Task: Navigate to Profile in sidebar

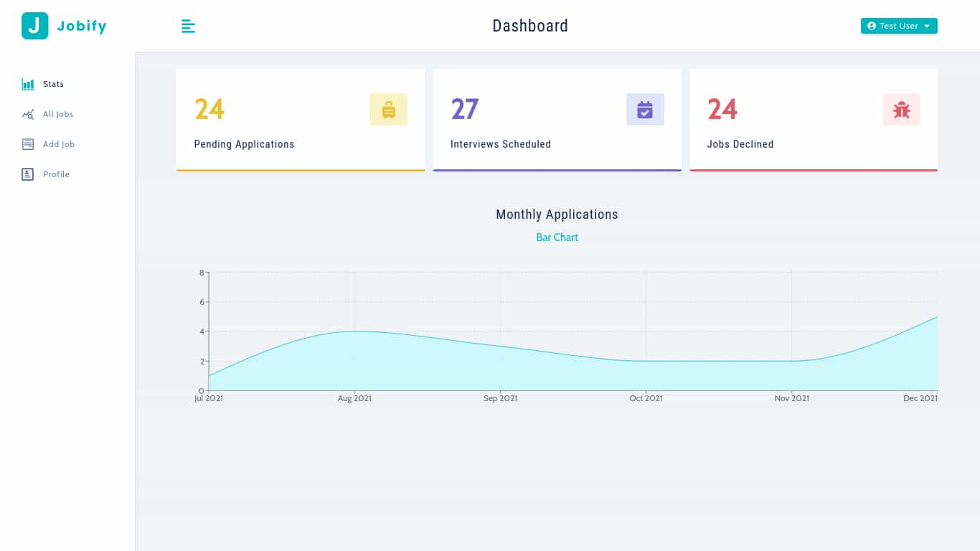Action: (x=56, y=174)
